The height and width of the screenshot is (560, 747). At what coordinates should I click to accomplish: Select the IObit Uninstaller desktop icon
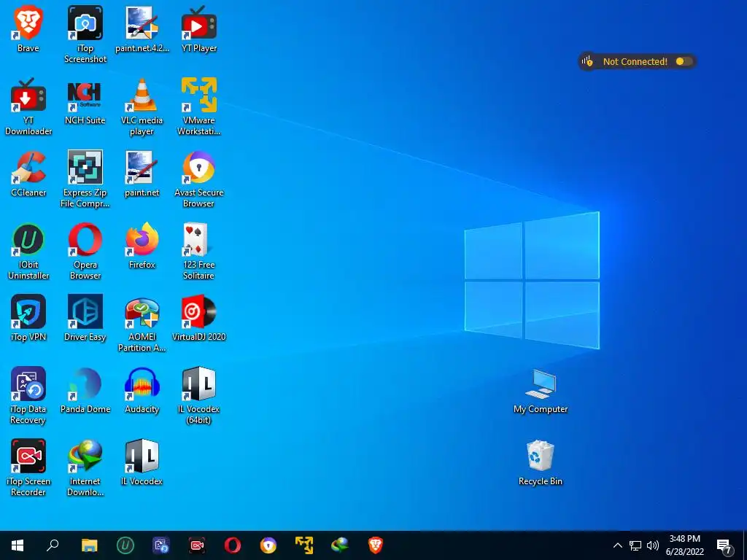coord(28,251)
